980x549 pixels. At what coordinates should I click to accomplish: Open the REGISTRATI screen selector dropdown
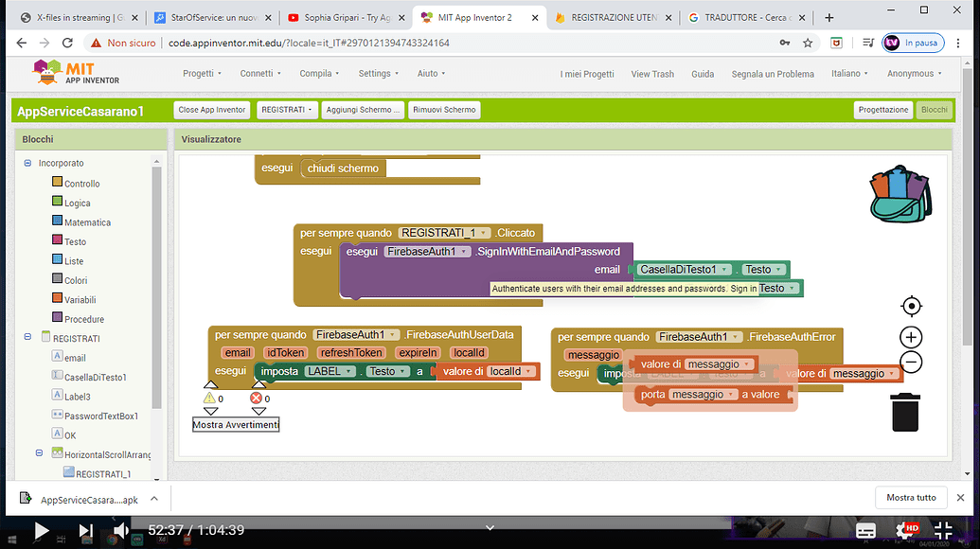[286, 110]
